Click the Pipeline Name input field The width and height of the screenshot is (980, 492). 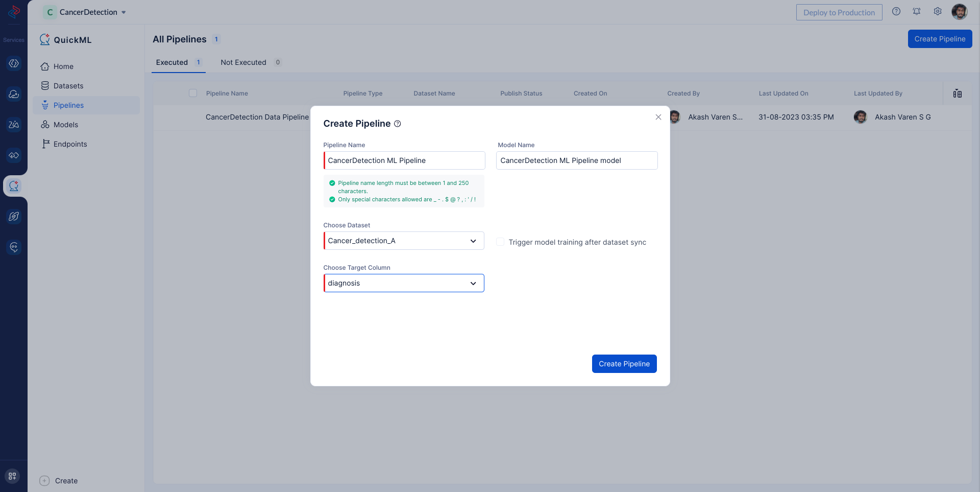pos(404,160)
